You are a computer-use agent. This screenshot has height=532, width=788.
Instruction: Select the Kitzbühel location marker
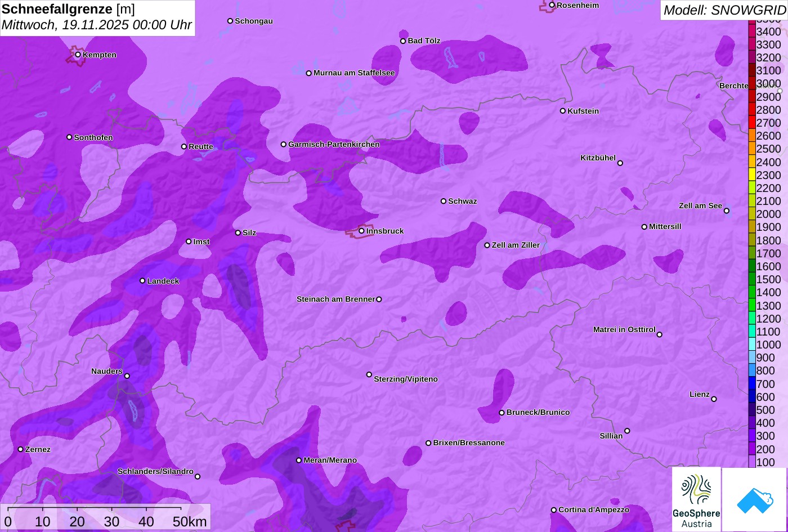620,163
